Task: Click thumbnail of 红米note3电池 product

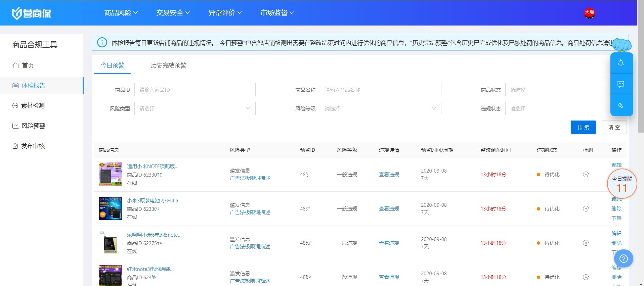Action: point(110,276)
